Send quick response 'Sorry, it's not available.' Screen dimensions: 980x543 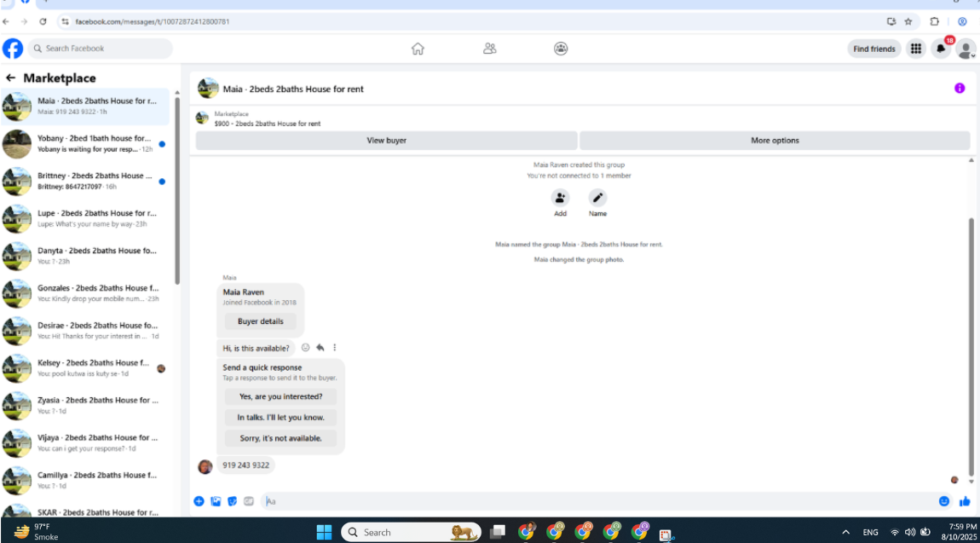point(280,438)
